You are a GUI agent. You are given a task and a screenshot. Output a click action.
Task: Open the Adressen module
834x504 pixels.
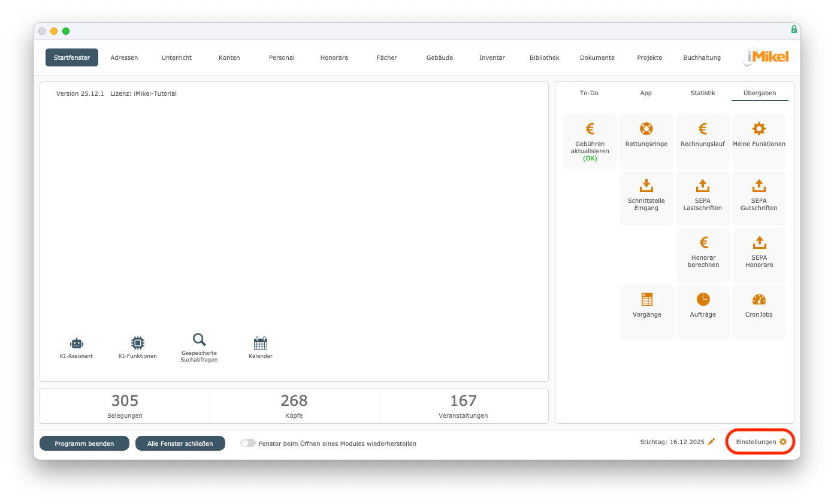click(124, 57)
